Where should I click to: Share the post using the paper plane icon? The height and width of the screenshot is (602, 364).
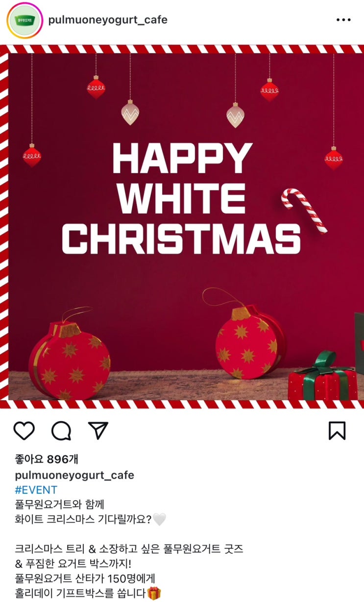click(x=98, y=430)
